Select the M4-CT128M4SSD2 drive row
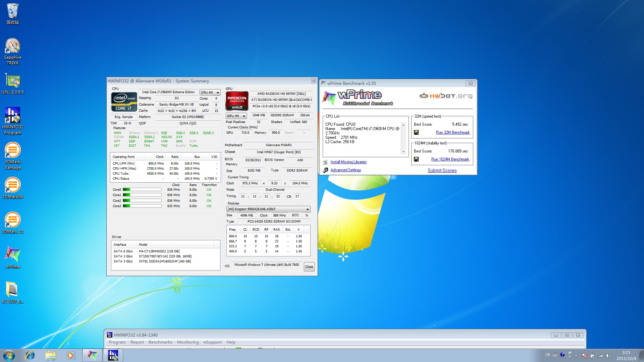The image size is (644, 362). tap(166, 251)
